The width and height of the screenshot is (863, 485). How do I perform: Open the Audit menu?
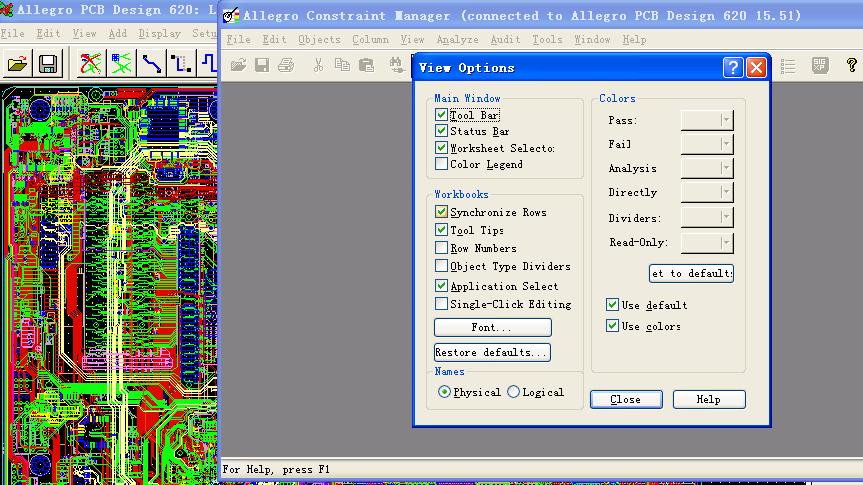click(x=505, y=40)
